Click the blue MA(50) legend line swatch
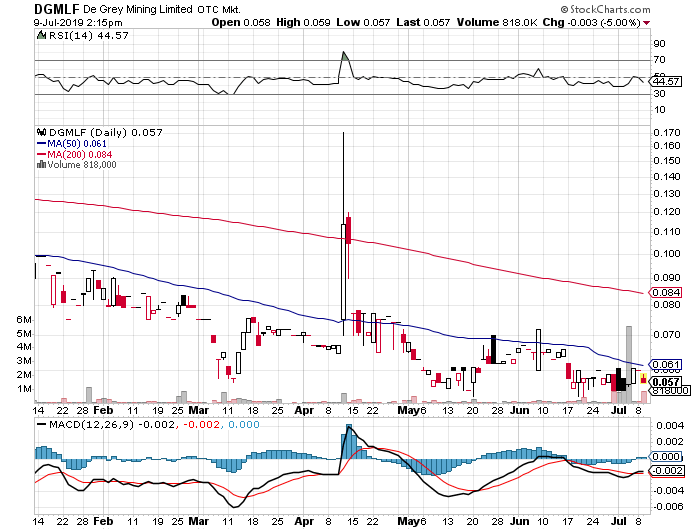Viewport: 700px width, 530px height. [x=42, y=144]
